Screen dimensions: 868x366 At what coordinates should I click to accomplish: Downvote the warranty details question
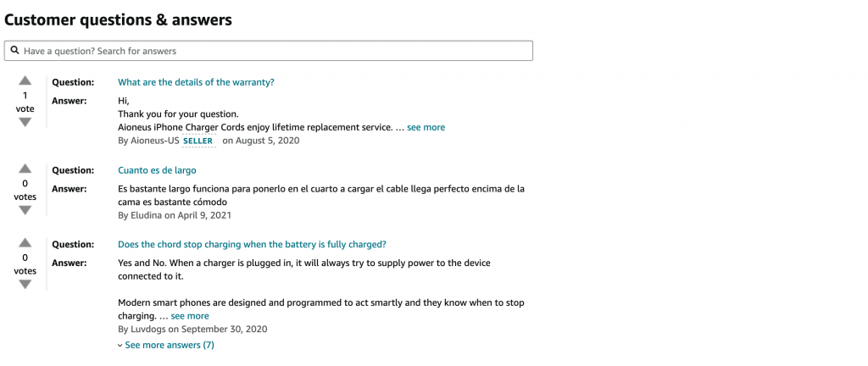click(x=25, y=122)
